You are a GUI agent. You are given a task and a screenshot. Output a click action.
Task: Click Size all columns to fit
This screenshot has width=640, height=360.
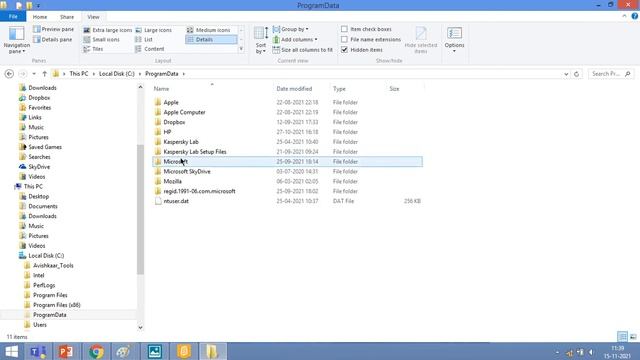[x=302, y=50]
